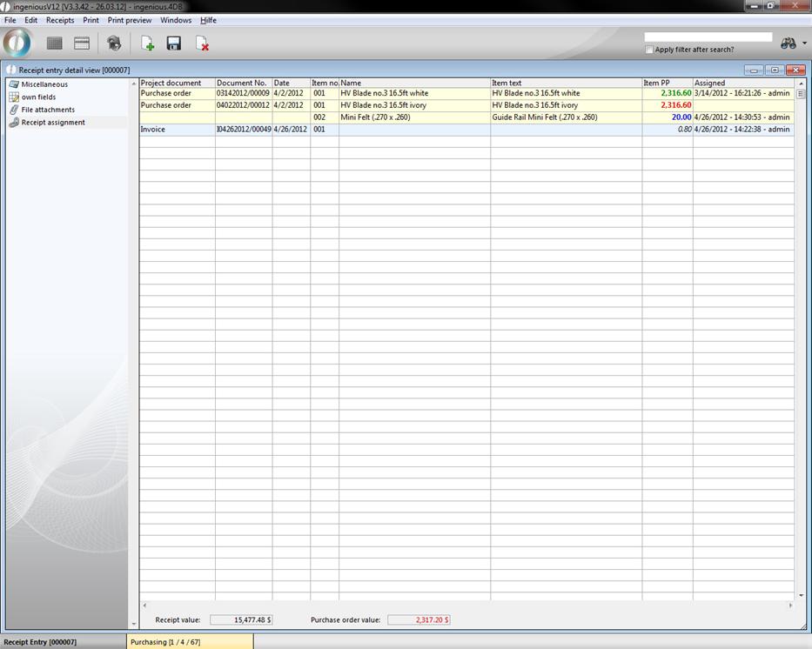The width and height of the screenshot is (812, 649).
Task: Open the dropdown arrow beside the binoculars
Action: pos(805,43)
